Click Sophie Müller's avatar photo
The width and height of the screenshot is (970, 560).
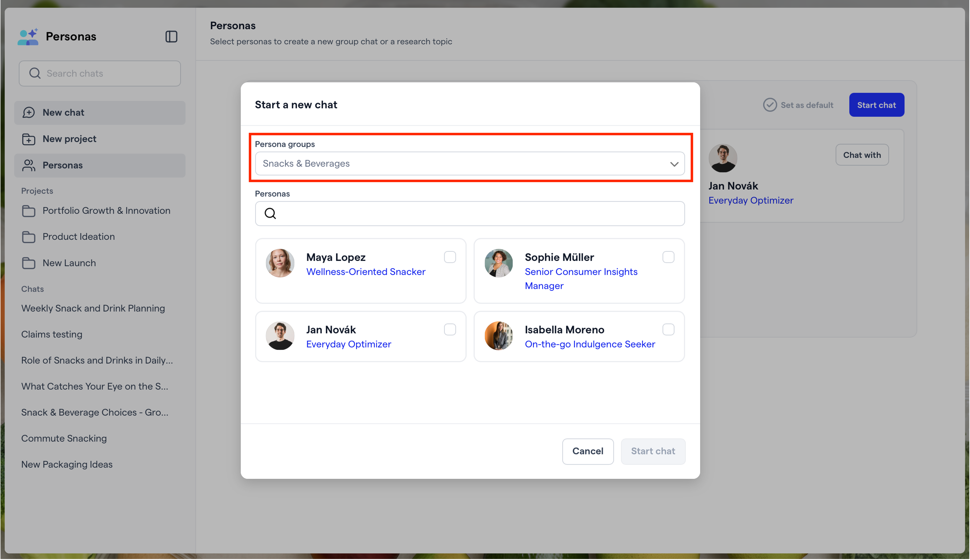(x=499, y=263)
